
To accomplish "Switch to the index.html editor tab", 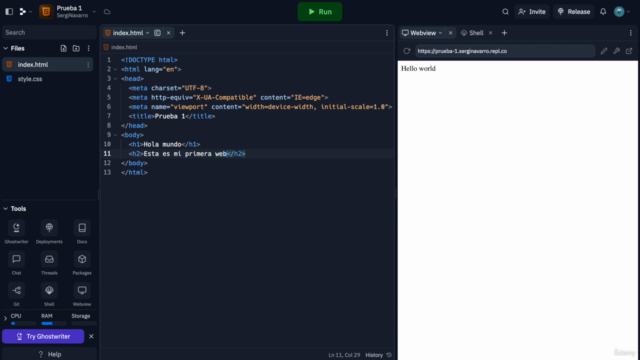I will click(x=128, y=33).
